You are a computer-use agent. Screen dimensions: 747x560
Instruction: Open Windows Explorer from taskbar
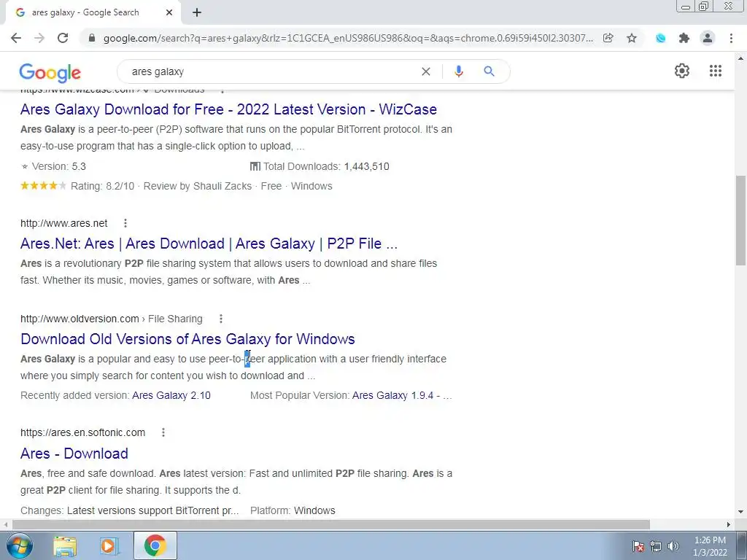[65, 545]
